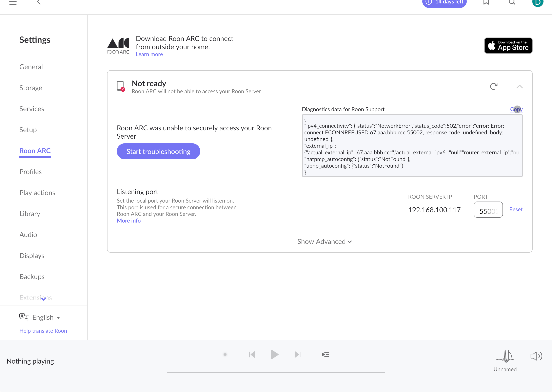
Task: Open volume control speaker icon
Action: point(536,356)
